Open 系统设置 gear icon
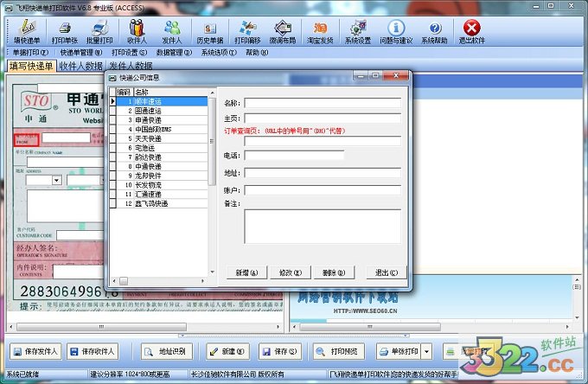Image resolution: width=588 pixels, height=384 pixels. (358, 31)
